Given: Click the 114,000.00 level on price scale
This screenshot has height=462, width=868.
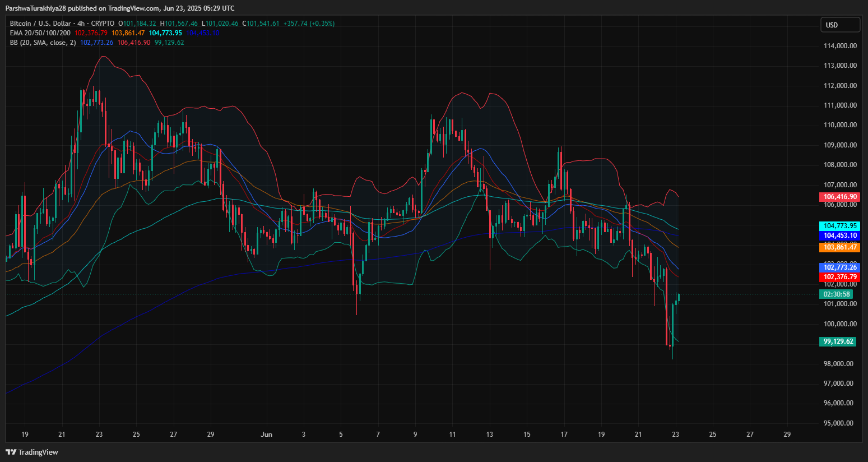Looking at the screenshot, I should point(839,46).
